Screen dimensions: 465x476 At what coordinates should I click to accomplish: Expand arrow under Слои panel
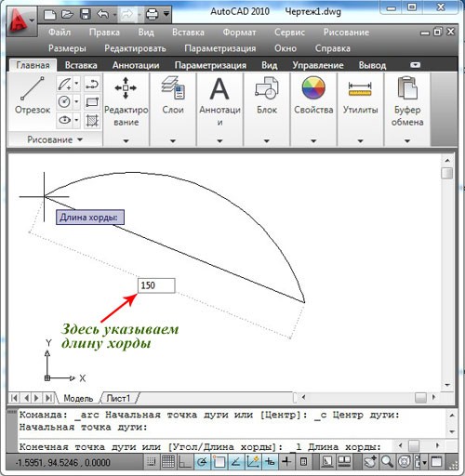click(173, 141)
